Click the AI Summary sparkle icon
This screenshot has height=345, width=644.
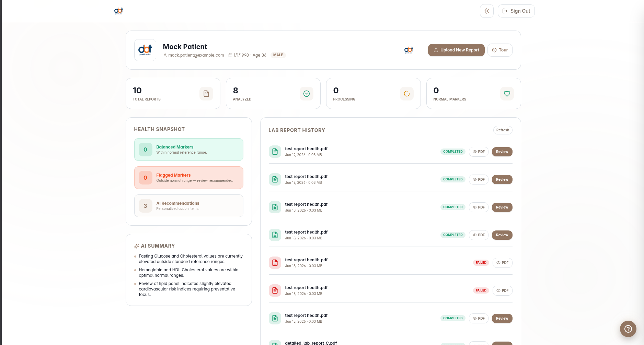137,246
